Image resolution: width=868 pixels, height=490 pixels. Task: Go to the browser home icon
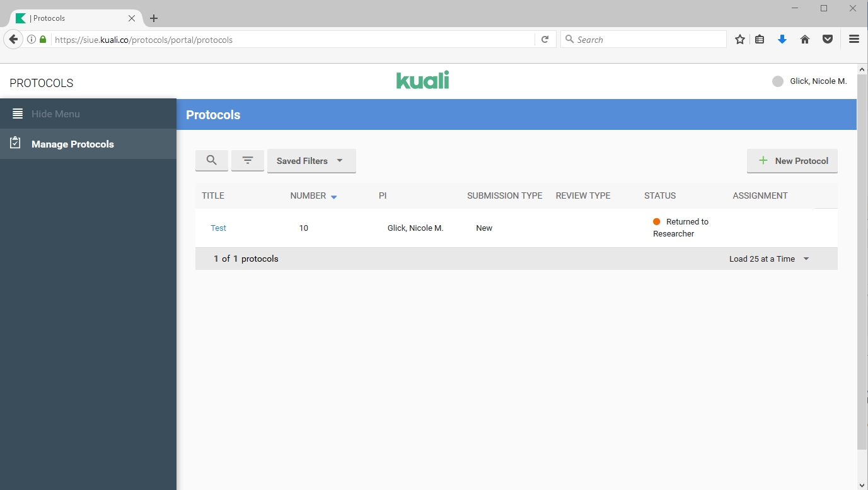805,40
